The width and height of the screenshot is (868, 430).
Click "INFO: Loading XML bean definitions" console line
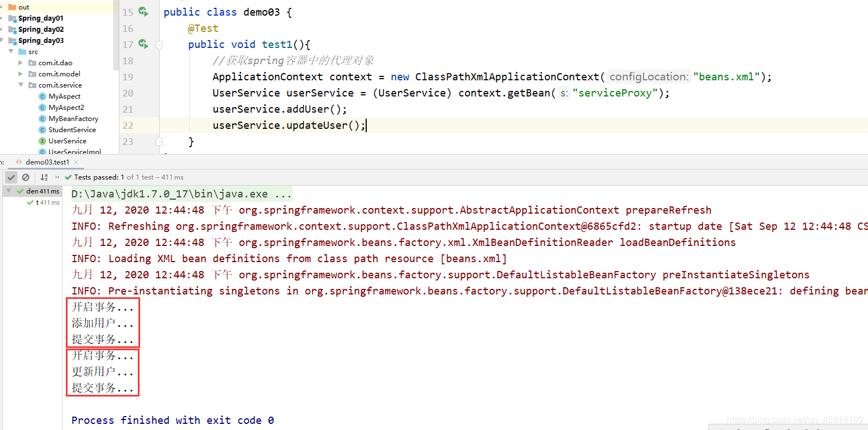[x=289, y=259]
